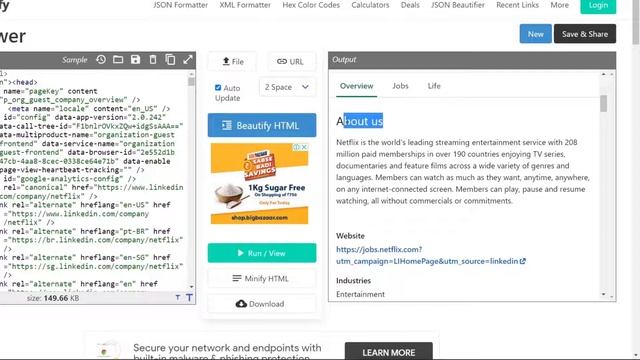Open Deals in top navigation
Viewport: 640px width, 360px height.
(x=410, y=5)
